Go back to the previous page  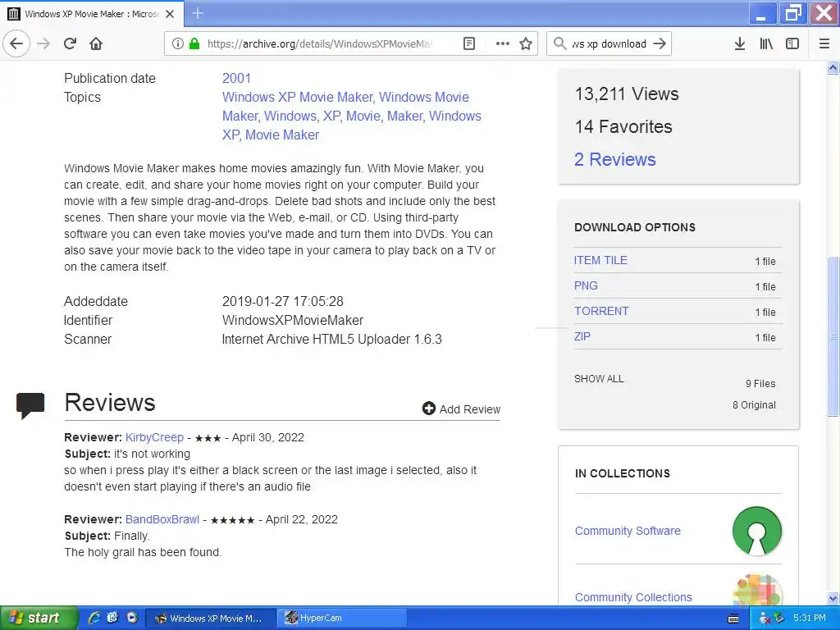click(16, 43)
